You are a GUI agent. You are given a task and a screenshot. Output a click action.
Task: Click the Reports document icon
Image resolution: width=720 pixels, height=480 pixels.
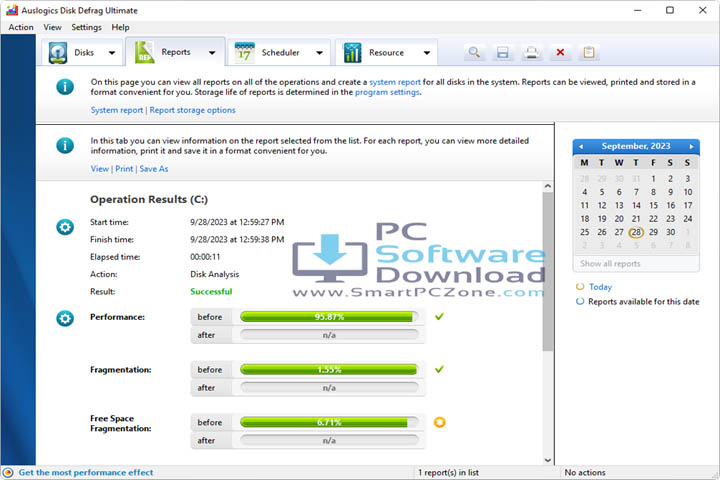point(144,53)
